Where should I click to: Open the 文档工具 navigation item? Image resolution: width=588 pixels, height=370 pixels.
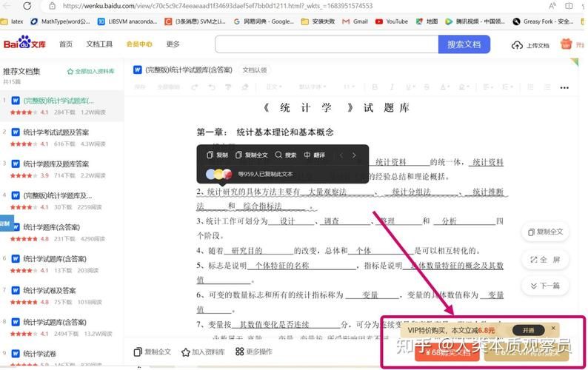(99, 44)
